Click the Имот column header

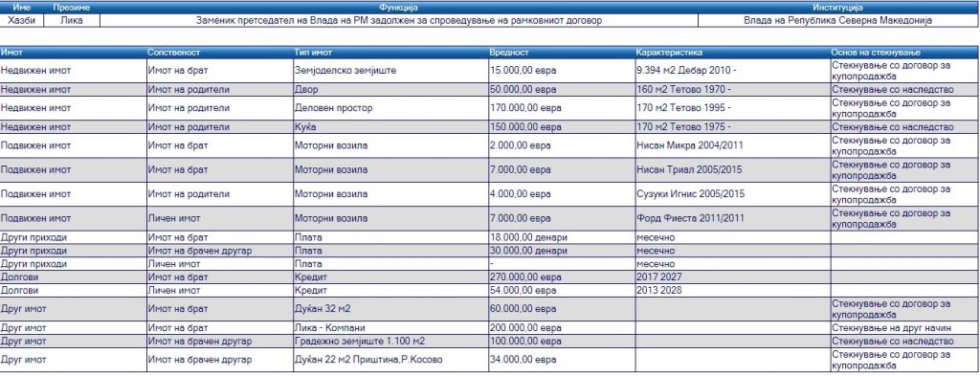(73, 53)
